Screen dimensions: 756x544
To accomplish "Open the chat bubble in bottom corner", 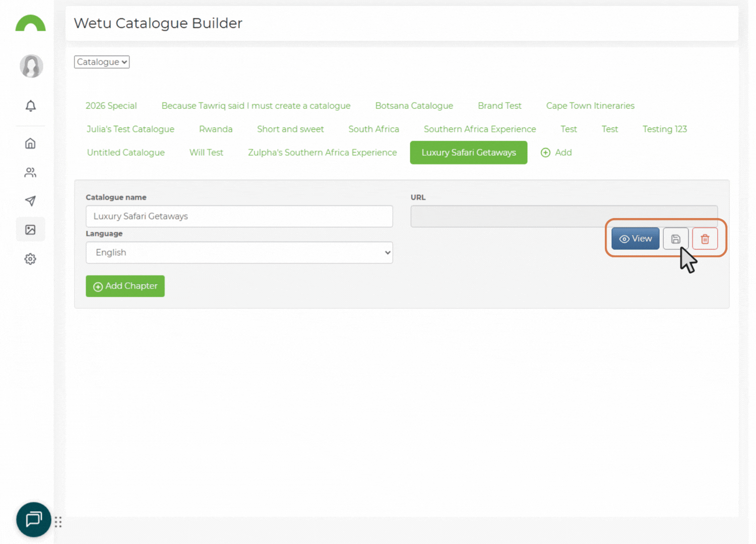I will (33, 519).
